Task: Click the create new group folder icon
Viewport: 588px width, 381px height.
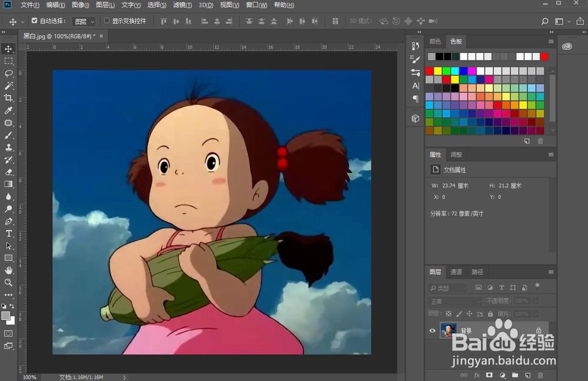Action: (x=515, y=375)
